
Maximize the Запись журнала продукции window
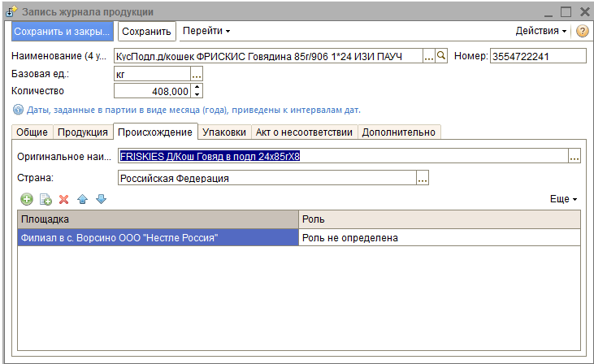pyautogui.click(x=566, y=11)
